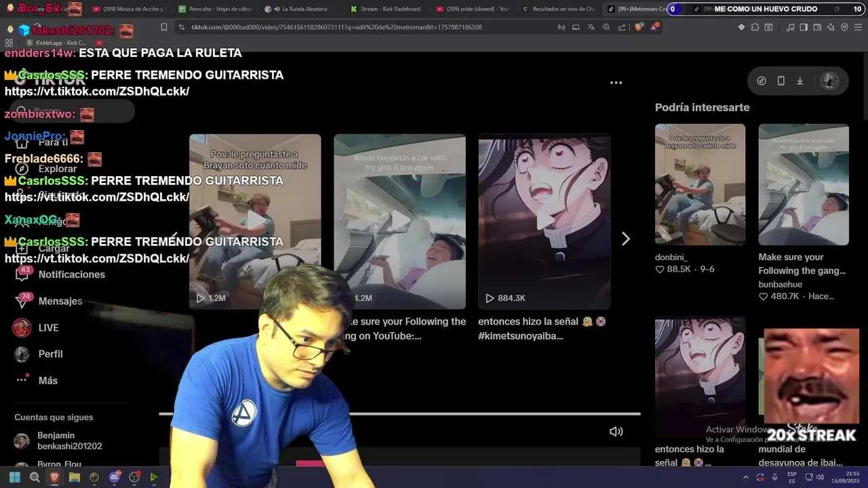Open La Ruleta Aleatoria browser tab

[x=300, y=9]
